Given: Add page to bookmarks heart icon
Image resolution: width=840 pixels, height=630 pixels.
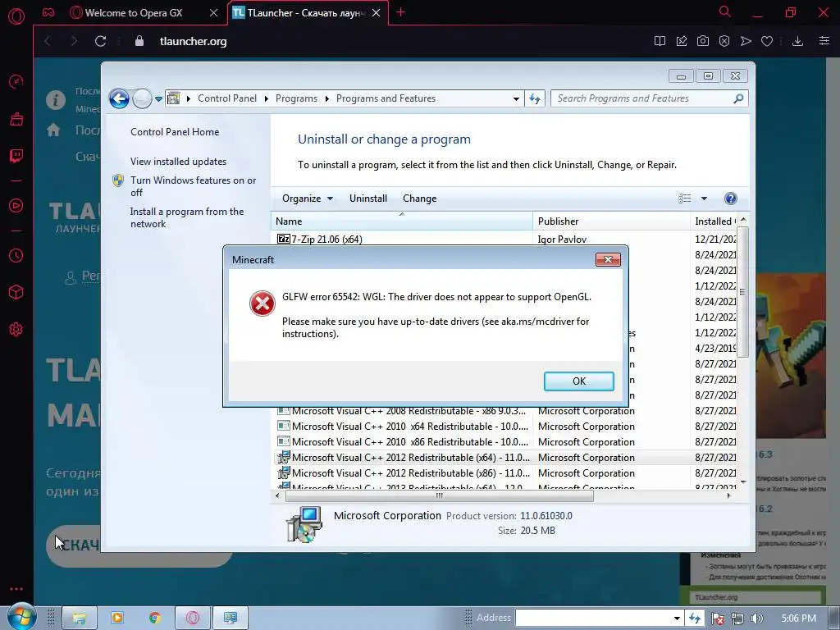Looking at the screenshot, I should tap(767, 41).
